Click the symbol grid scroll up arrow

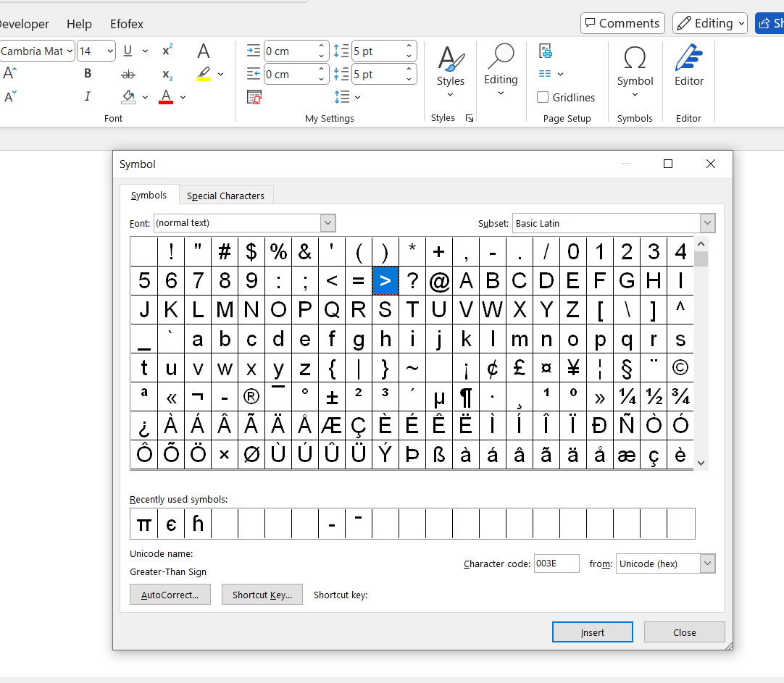click(701, 244)
